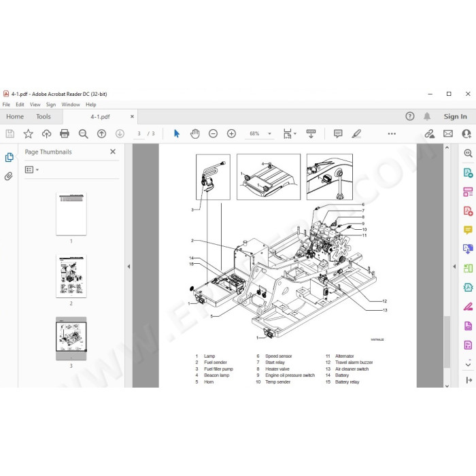
Task: Print the document with printer icon
Action: 65,133
